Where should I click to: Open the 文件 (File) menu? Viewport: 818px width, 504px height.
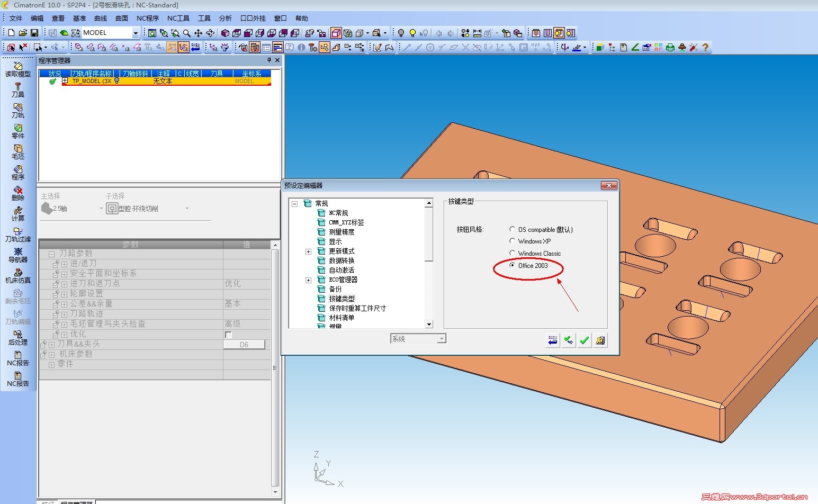coord(16,19)
